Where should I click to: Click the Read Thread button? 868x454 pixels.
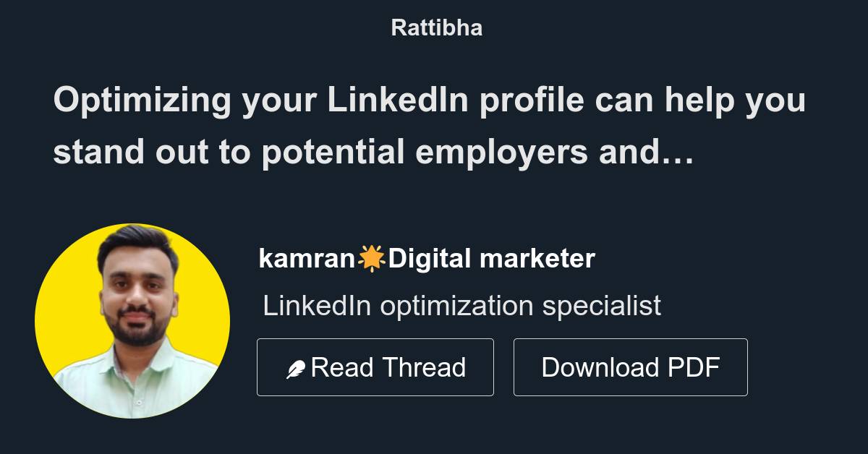pyautogui.click(x=375, y=367)
